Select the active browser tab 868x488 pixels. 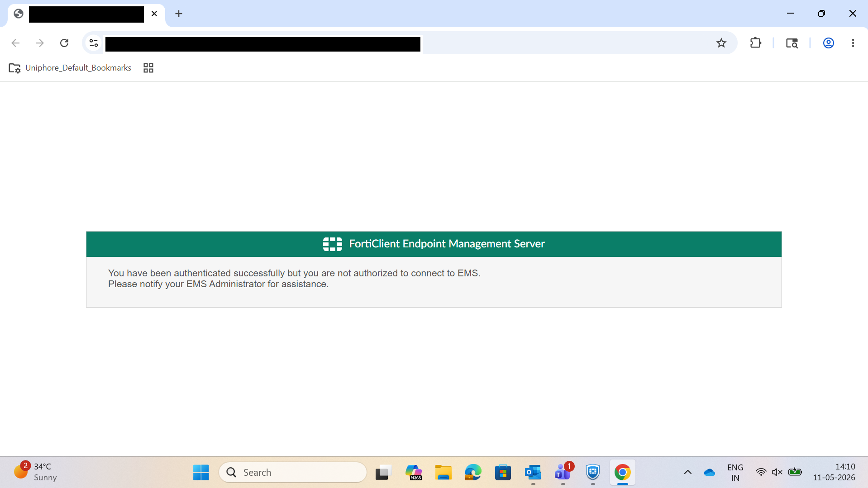tap(86, 14)
